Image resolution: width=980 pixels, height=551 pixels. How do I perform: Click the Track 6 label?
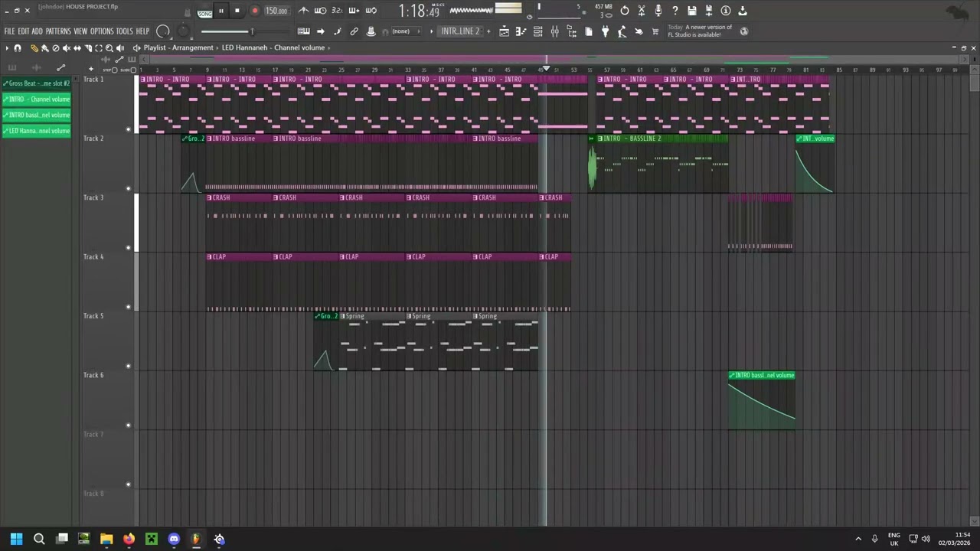click(93, 375)
